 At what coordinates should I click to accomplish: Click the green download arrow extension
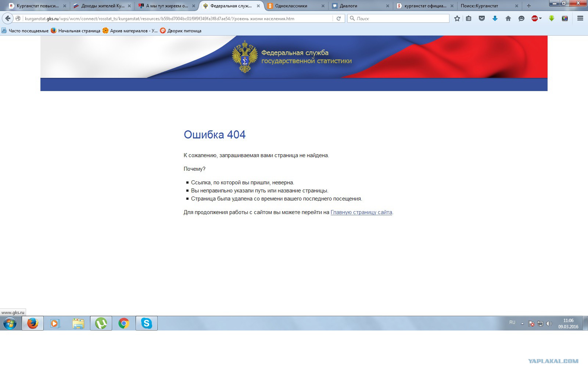pos(552,18)
